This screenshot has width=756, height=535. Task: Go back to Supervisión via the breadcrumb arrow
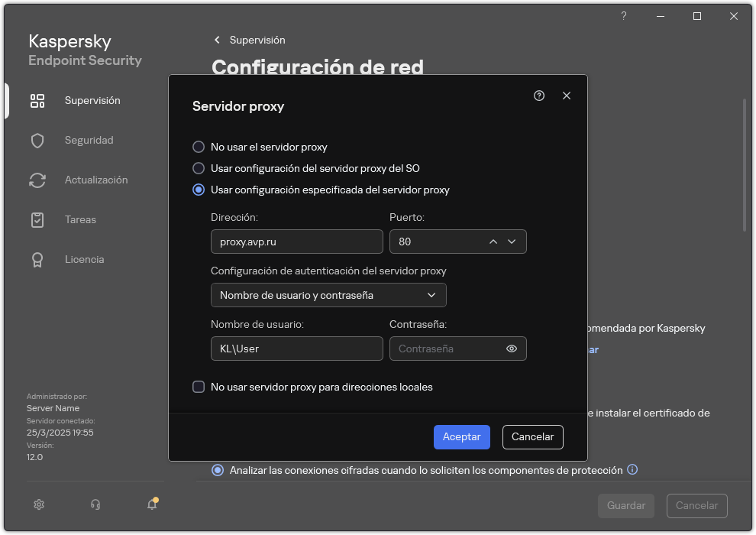point(216,40)
